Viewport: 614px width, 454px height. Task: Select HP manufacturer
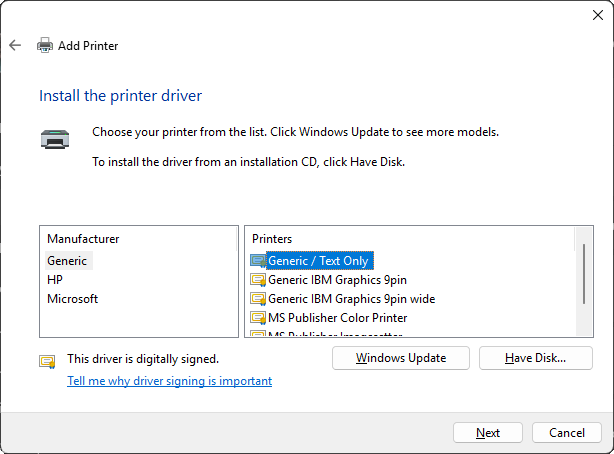(x=55, y=280)
